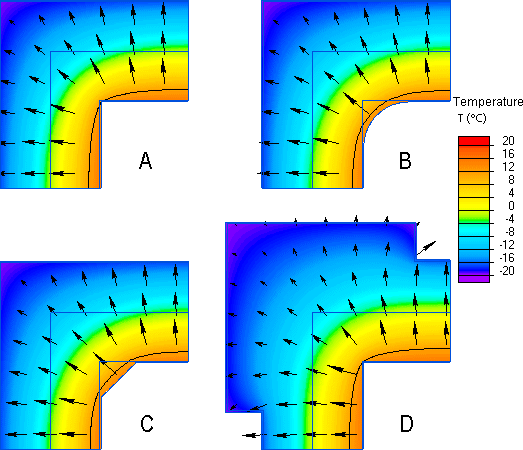Click the -12 value on the legend
523x450 pixels.
[x=507, y=245]
